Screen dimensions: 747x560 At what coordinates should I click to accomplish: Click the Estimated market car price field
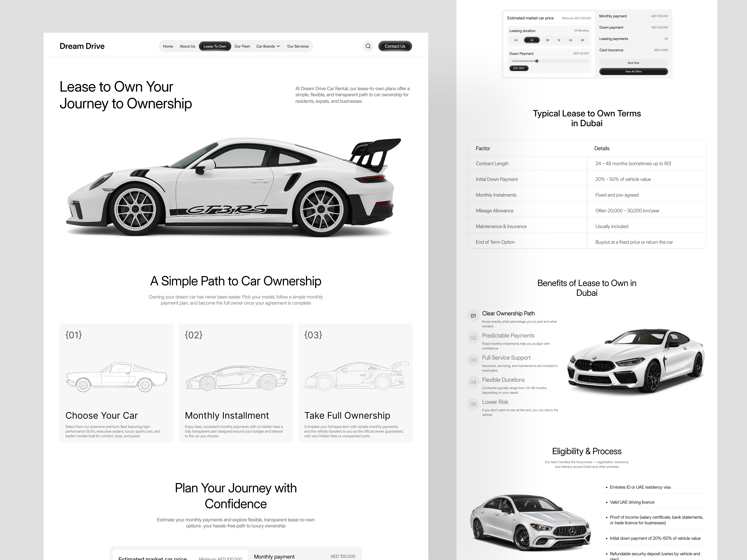coord(549,18)
